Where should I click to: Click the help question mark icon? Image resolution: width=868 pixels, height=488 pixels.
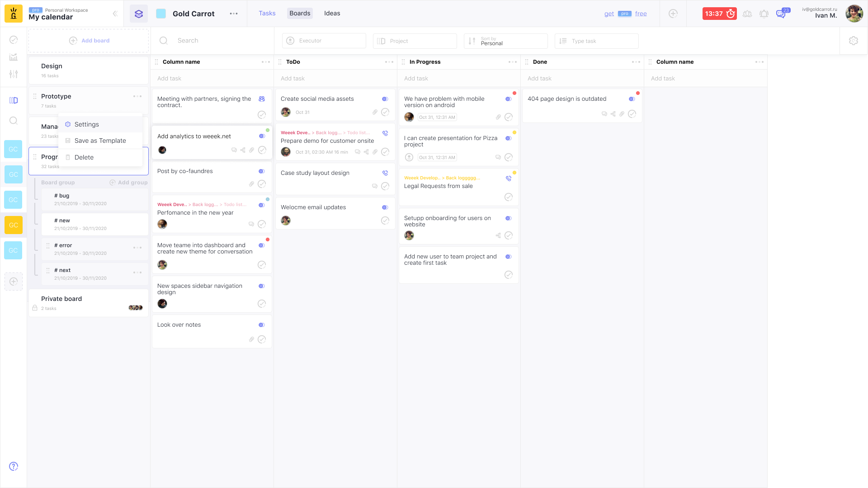coord(14,466)
